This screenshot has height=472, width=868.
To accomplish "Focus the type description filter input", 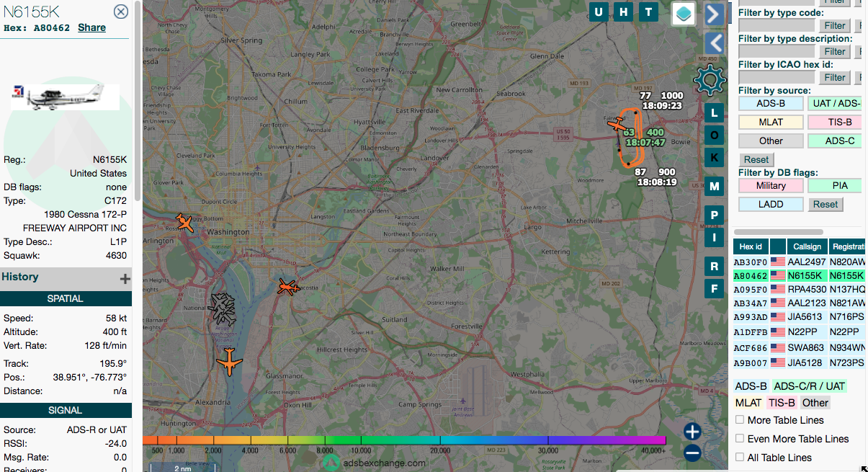I will [777, 51].
